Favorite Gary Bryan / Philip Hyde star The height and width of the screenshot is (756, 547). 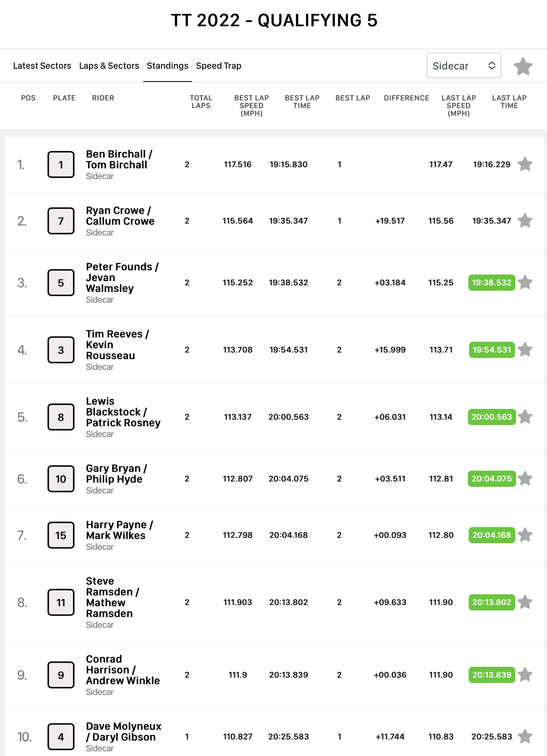point(525,479)
